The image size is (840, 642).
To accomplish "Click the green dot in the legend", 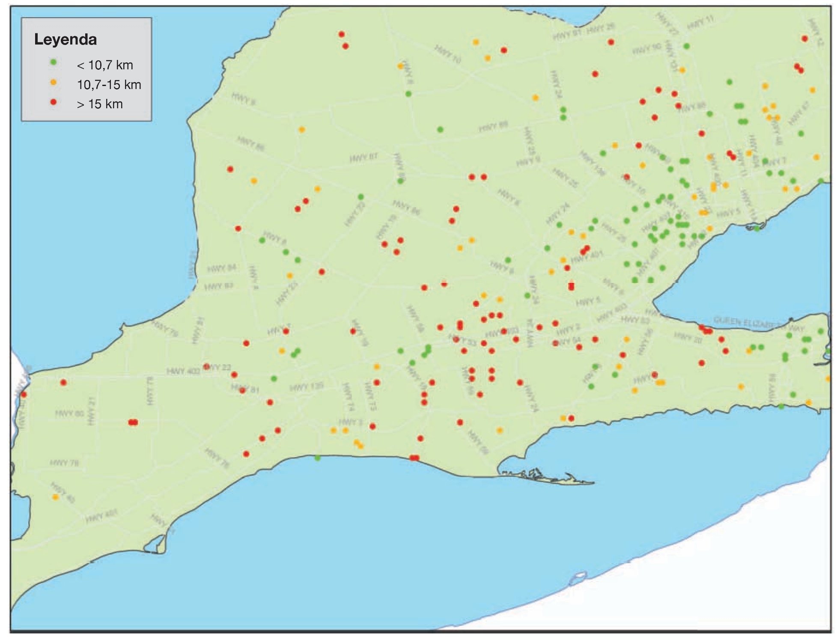I will point(54,62).
